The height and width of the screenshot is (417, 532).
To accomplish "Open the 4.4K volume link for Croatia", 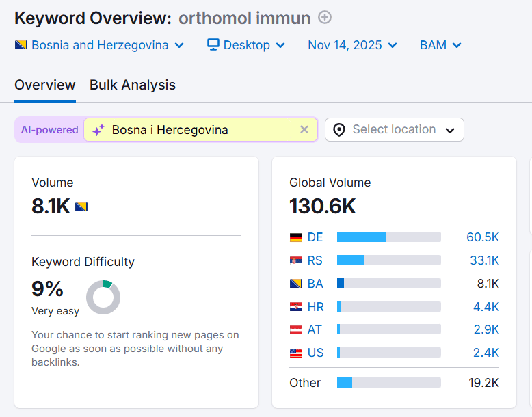I will coord(486,307).
